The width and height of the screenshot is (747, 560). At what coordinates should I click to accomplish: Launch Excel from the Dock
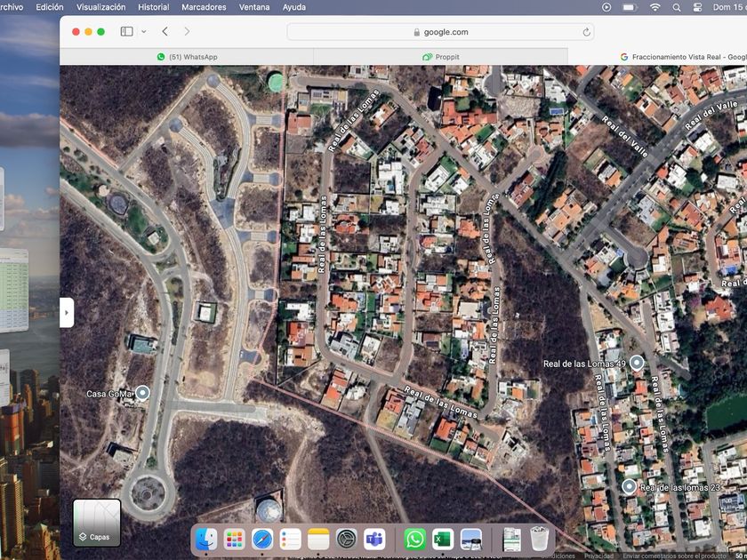pyautogui.click(x=443, y=539)
